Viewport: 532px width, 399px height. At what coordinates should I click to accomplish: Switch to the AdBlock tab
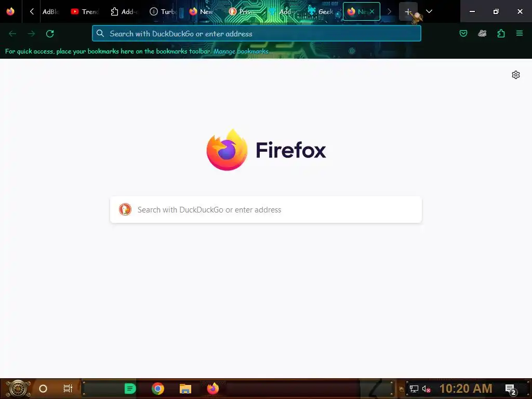click(x=51, y=11)
